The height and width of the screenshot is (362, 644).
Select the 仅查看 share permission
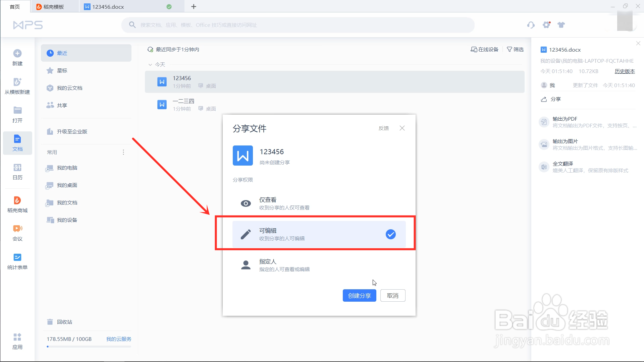pos(319,203)
